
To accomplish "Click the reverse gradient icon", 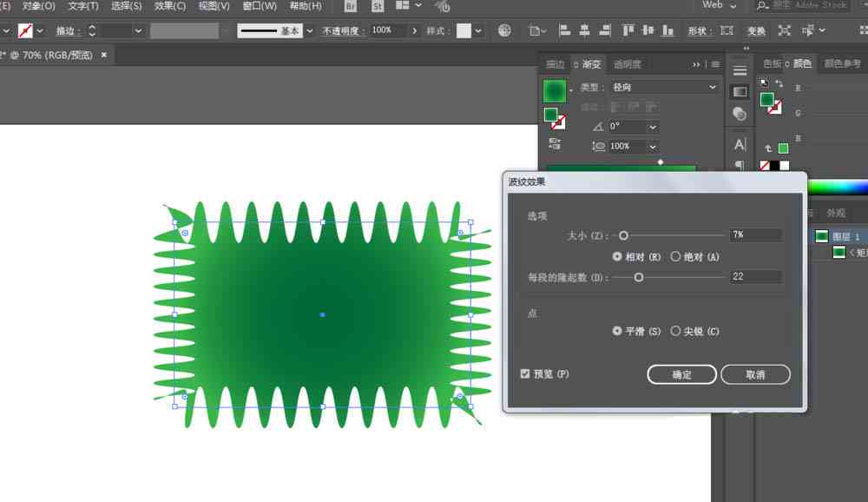I will coord(554,144).
